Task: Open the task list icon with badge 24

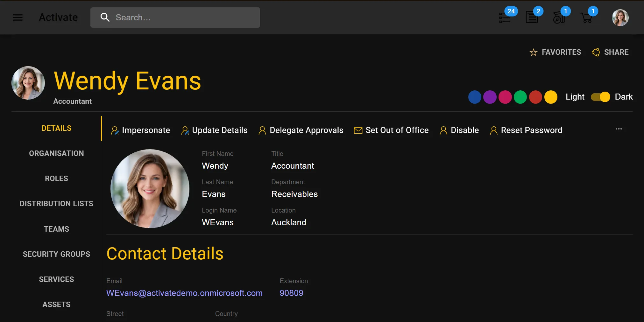Action: point(505,18)
